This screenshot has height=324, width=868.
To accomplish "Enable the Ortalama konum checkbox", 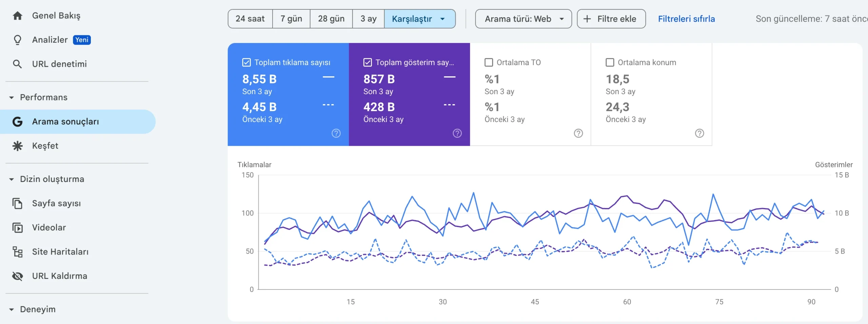I will [x=610, y=63].
